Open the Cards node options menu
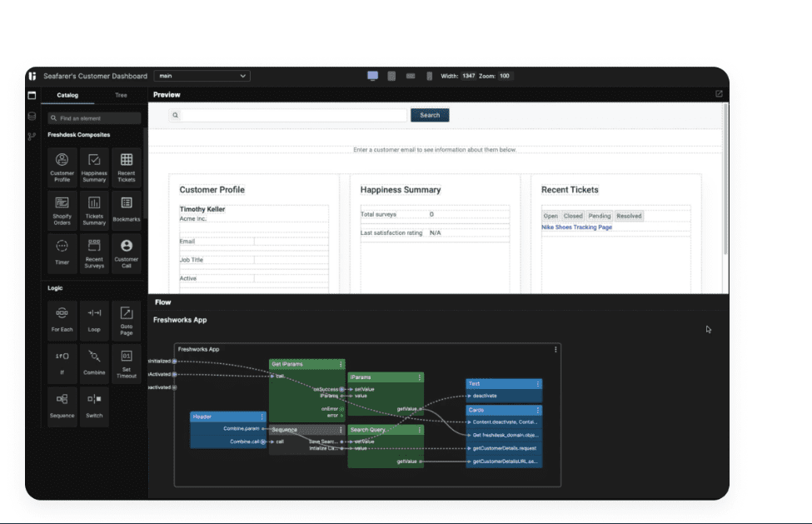This screenshot has height=524, width=812. (x=538, y=410)
